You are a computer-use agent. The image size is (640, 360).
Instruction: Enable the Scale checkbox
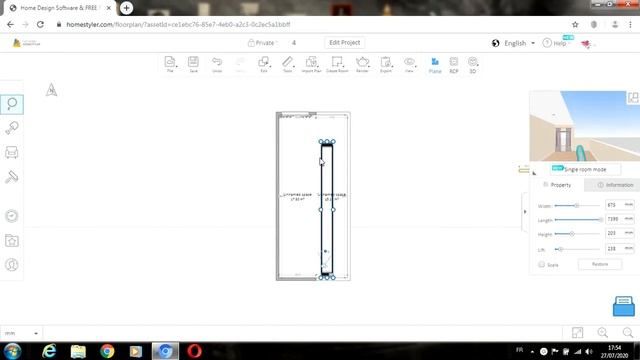click(x=542, y=264)
